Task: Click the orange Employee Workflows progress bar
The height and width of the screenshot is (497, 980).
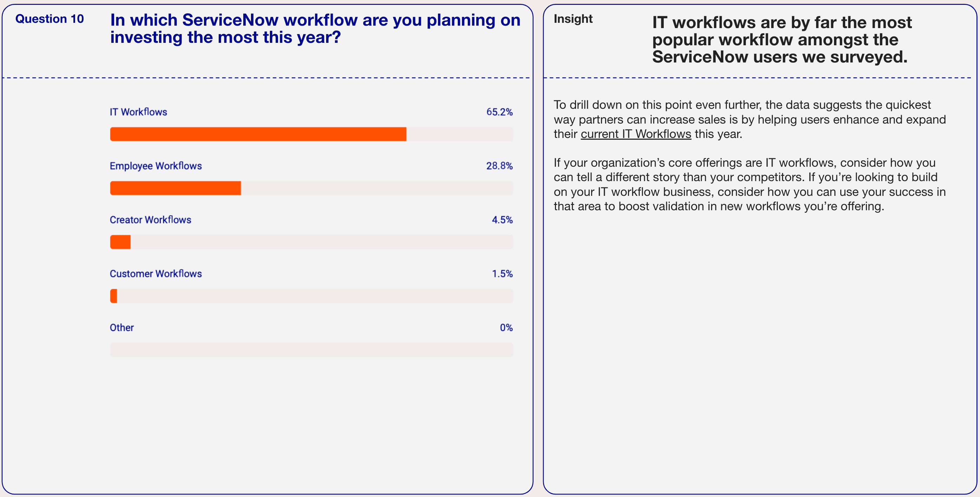Action: pyautogui.click(x=176, y=188)
